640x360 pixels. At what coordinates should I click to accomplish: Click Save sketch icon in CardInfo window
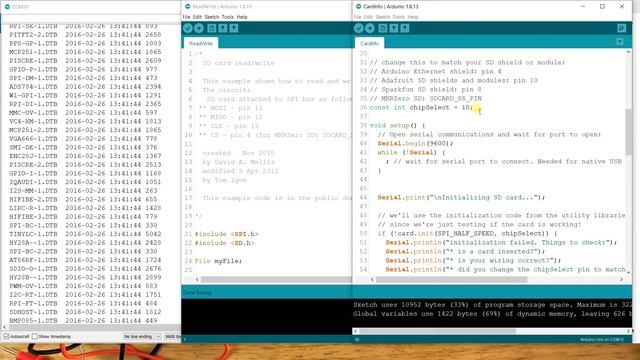click(404, 28)
